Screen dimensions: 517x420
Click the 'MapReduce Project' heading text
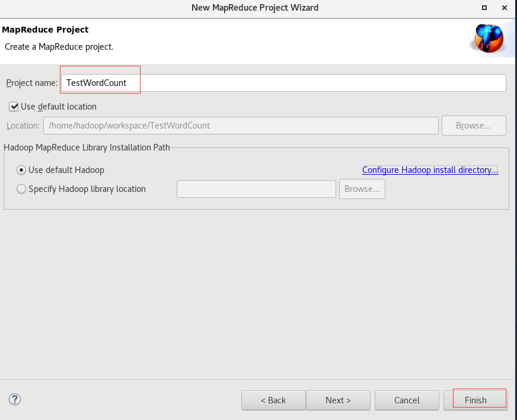pyautogui.click(x=45, y=30)
